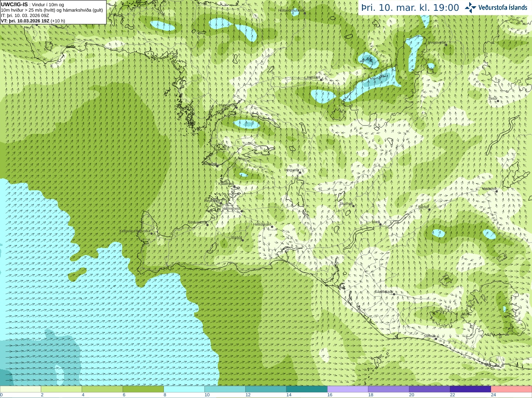Image resolution: width=532 pixels, height=398 pixels.
Task: Select the Hveravellir station label
Action: click(x=437, y=42)
